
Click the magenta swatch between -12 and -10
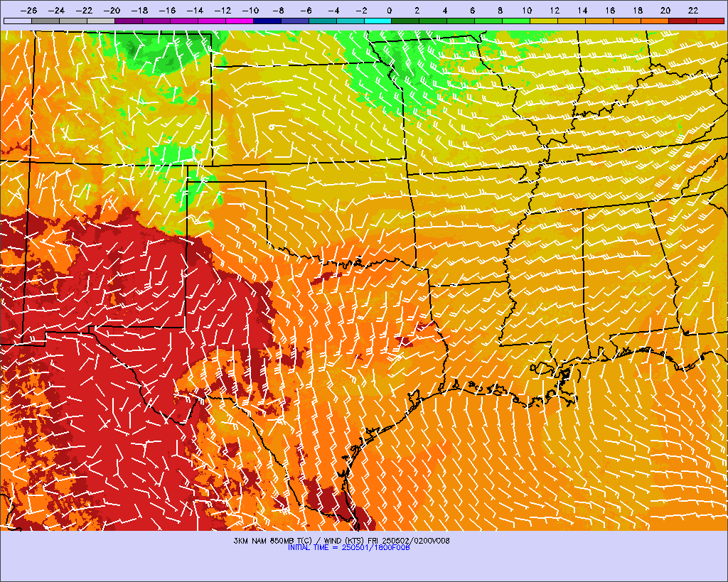[240, 21]
